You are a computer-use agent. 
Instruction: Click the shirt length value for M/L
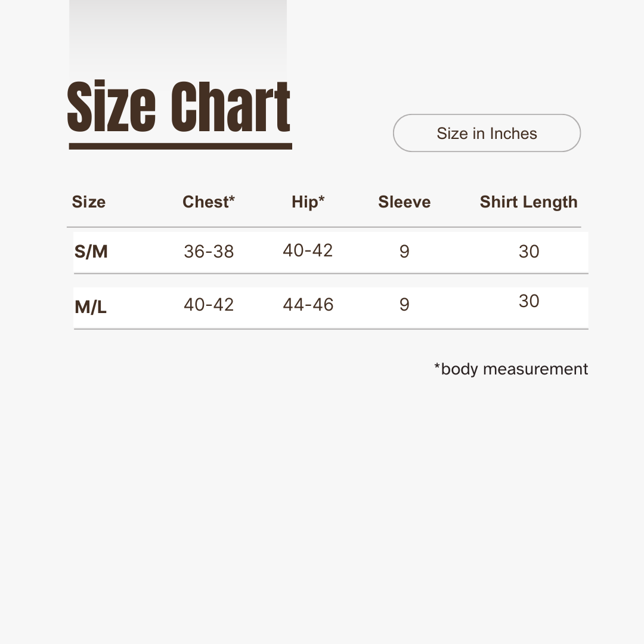529,301
